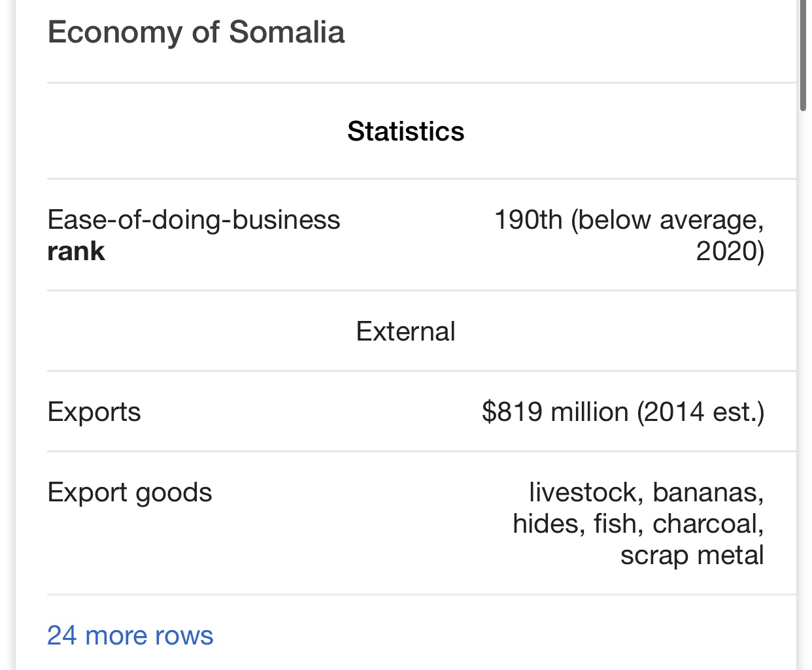Select the 'Exports' row label
812x670 pixels.
[x=94, y=412]
